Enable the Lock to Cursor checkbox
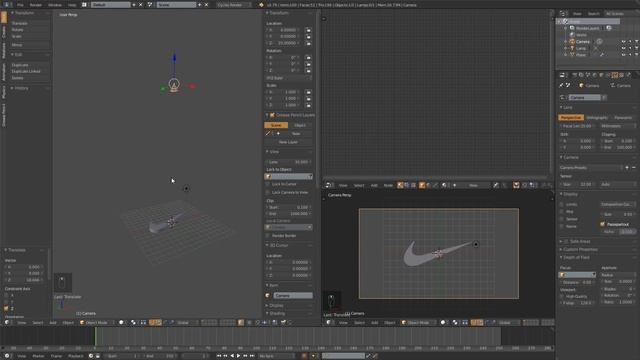640x360 pixels. pos(268,184)
